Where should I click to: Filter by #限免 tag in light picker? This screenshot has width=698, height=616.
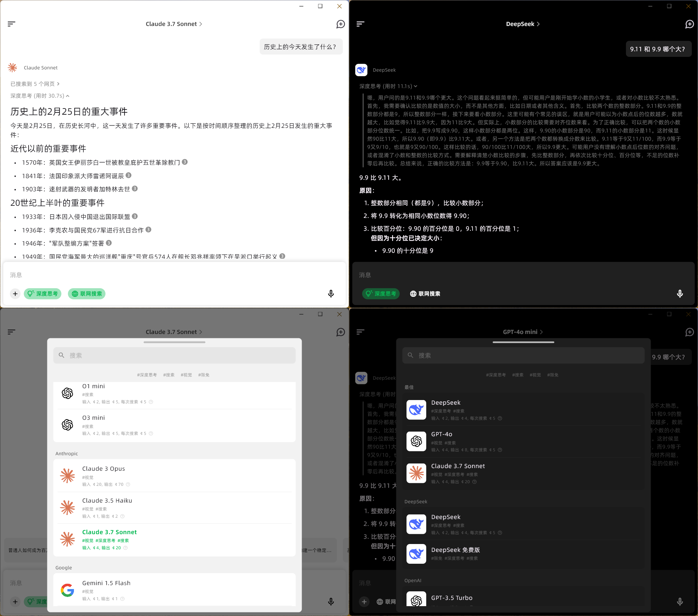203,375
